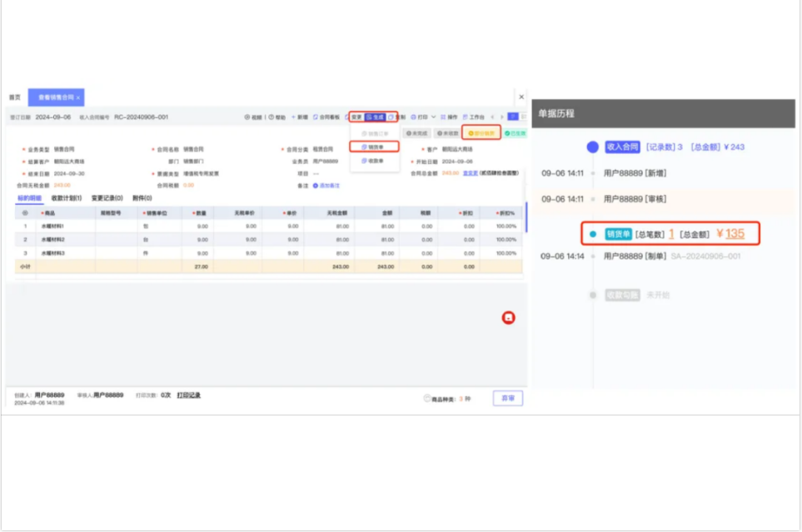Go to previous record with left arrow

click(492, 117)
